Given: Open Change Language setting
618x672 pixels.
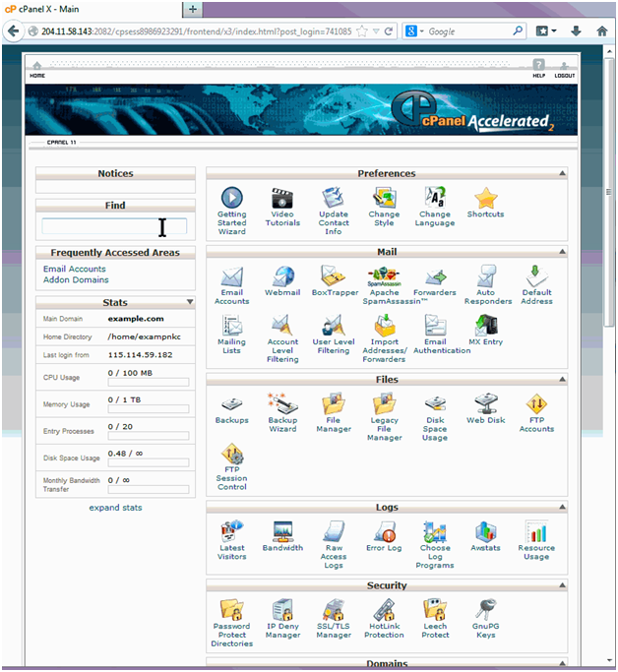Looking at the screenshot, I should (x=435, y=207).
